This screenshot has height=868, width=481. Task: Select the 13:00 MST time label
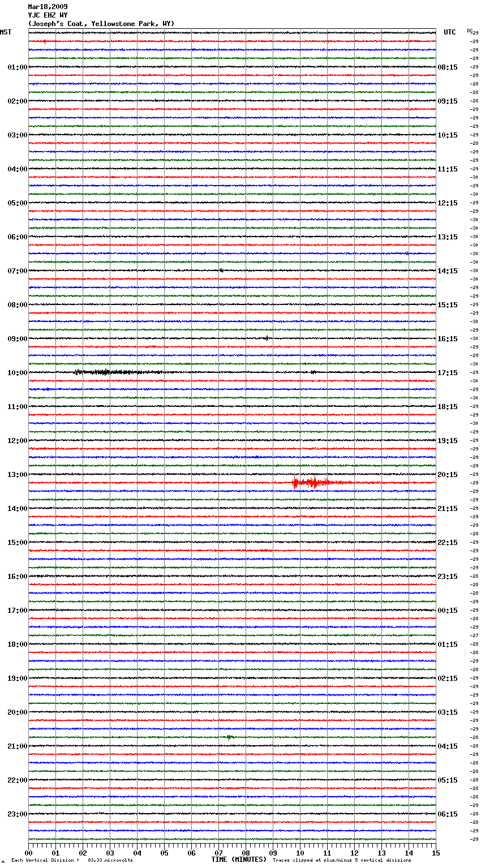pos(18,475)
